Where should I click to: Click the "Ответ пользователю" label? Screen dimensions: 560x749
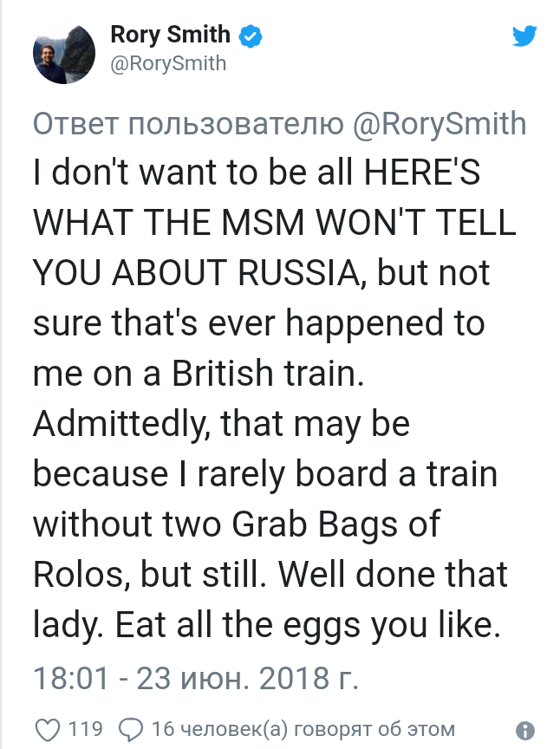click(x=188, y=124)
